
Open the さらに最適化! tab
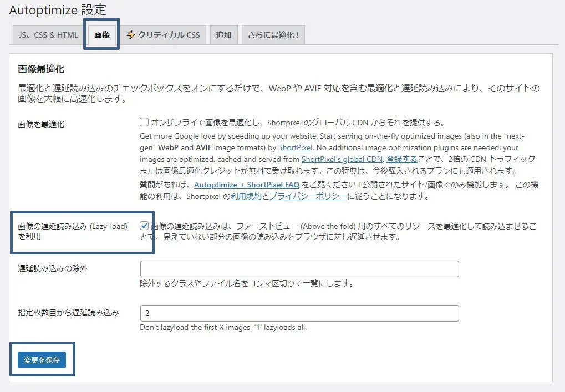point(272,34)
